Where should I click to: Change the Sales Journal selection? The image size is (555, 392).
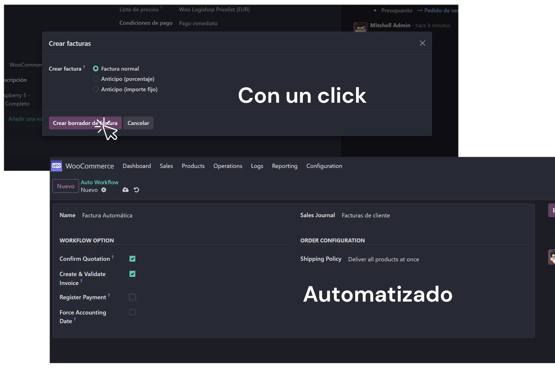(366, 215)
